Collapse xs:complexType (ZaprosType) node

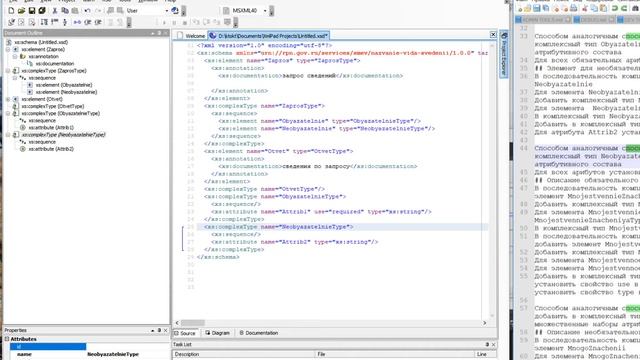point(8,71)
